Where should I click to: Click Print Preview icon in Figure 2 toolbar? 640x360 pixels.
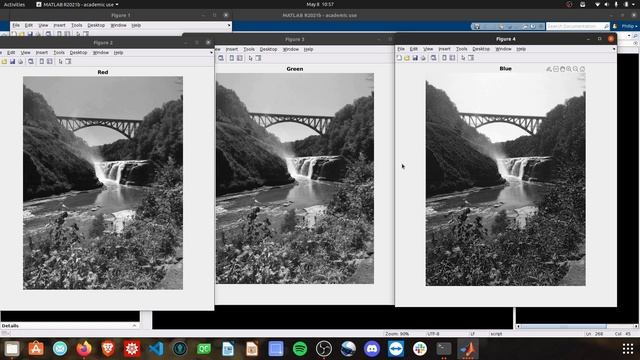[31, 61]
